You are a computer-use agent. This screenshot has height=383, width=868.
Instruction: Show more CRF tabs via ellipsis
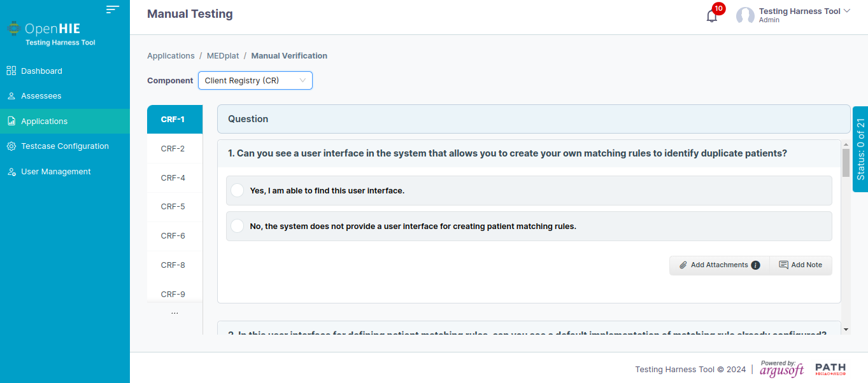(x=175, y=313)
